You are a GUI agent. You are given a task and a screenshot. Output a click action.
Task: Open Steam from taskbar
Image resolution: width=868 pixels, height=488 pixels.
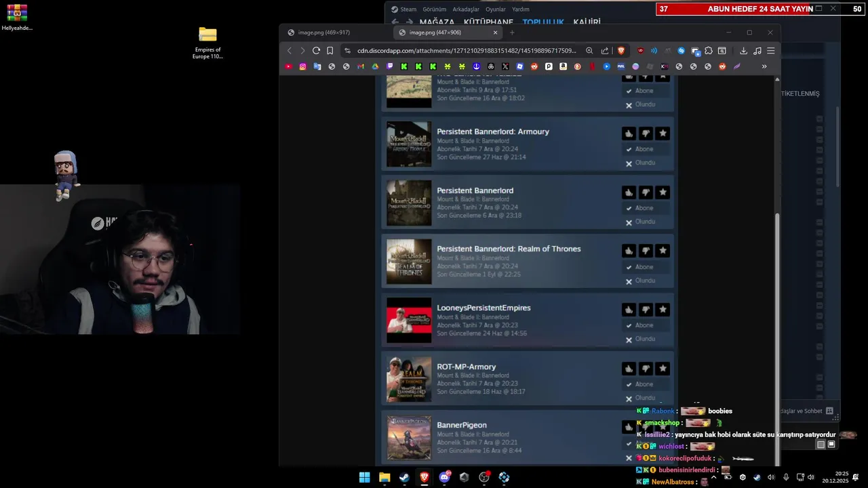(404, 477)
